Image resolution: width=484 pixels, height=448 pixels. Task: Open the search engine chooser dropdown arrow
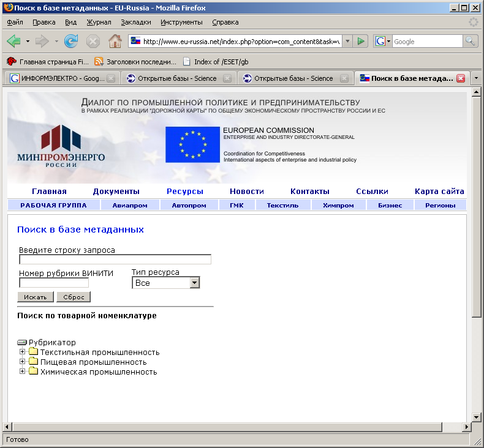(388, 41)
